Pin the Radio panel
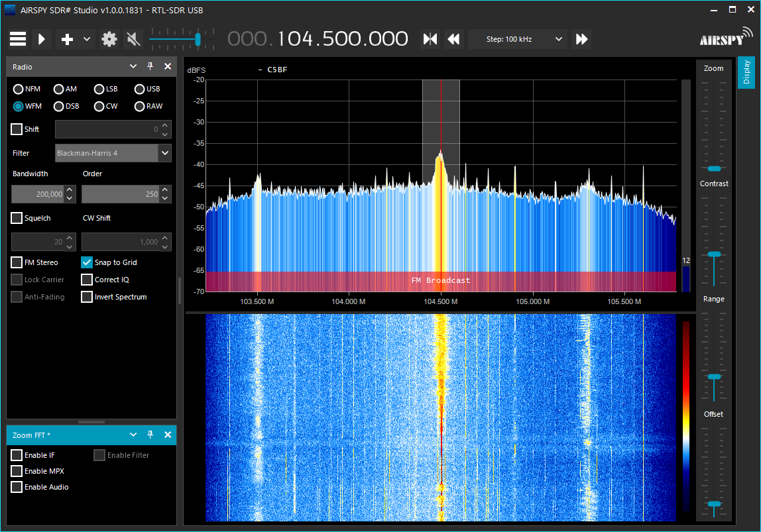This screenshot has height=532, width=761. (x=150, y=66)
